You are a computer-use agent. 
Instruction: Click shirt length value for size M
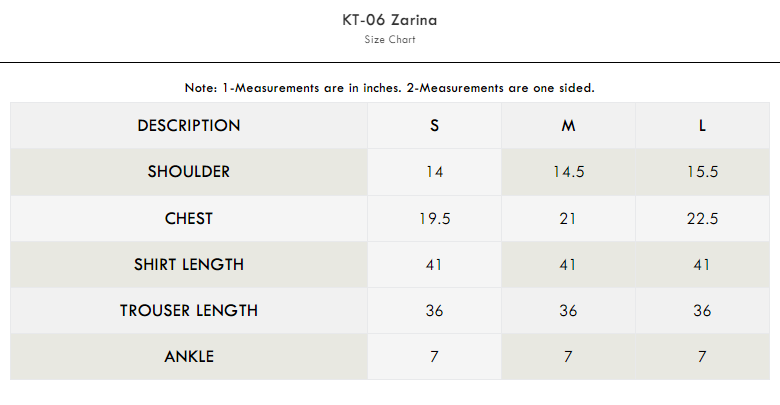pos(568,265)
